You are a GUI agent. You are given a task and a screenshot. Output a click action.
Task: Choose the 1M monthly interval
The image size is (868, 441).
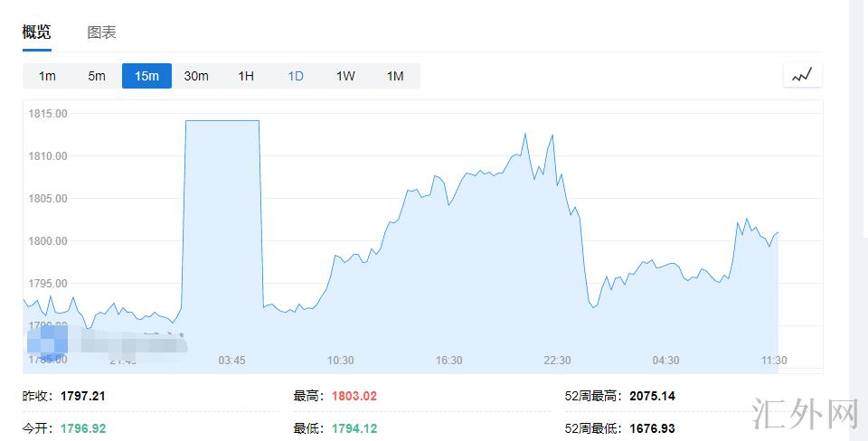click(395, 76)
